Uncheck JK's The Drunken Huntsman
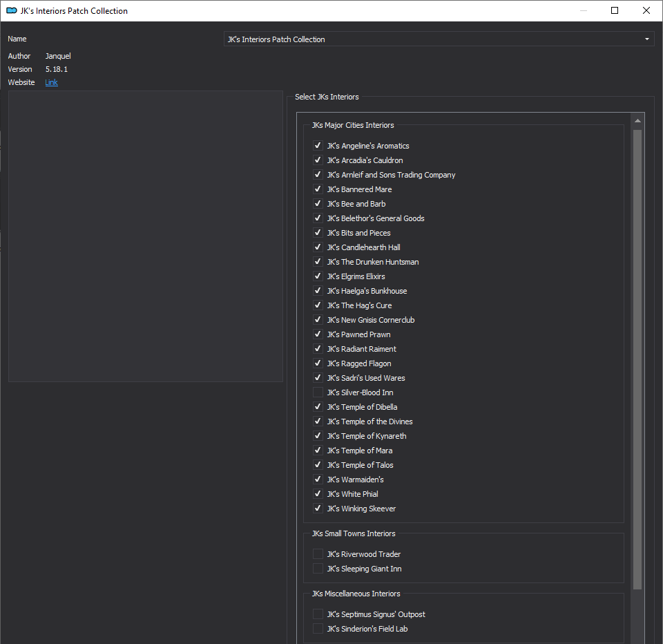The height and width of the screenshot is (644, 663). pos(318,261)
